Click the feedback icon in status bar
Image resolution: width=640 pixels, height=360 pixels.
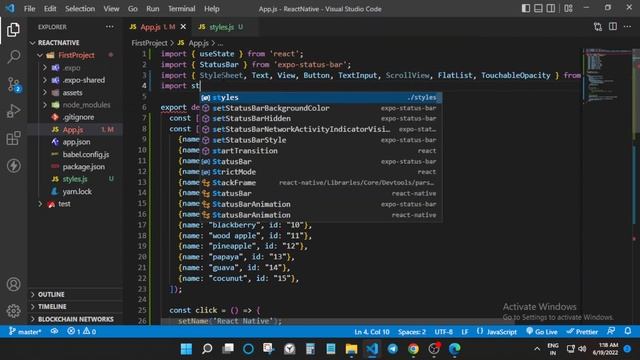coord(611,331)
